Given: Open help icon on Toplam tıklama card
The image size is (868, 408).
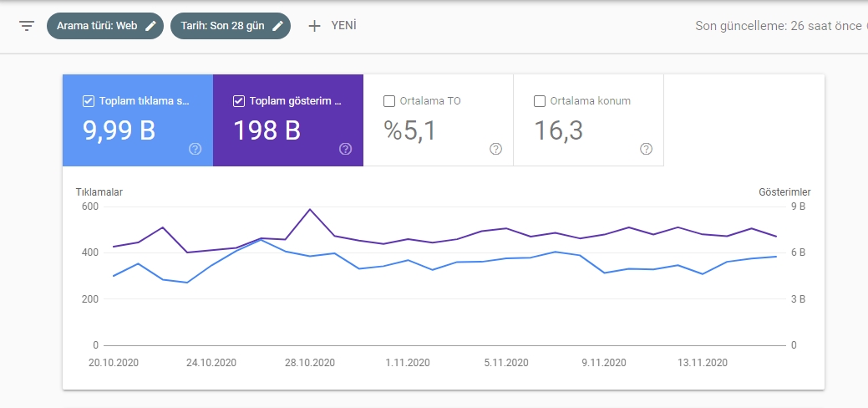Looking at the screenshot, I should pos(195,149).
